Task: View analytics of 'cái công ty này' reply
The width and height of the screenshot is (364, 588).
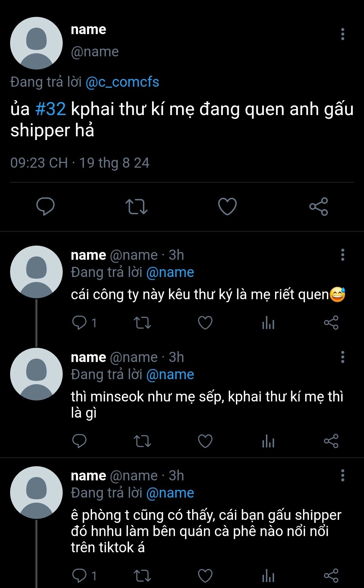Action: (x=268, y=323)
